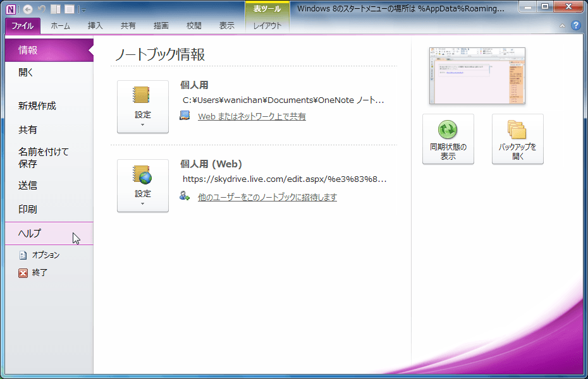Select 共有 in the backstage sidebar
The image size is (588, 379).
[x=49, y=129]
